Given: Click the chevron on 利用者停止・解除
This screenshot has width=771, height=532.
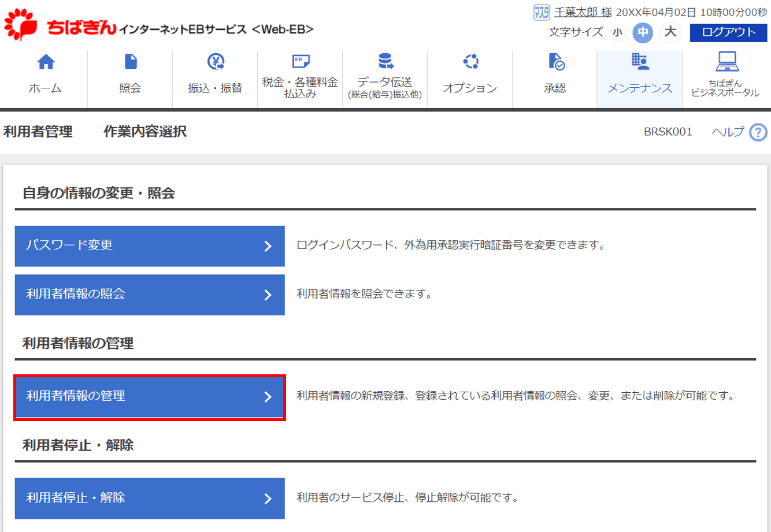Looking at the screenshot, I should pos(268,498).
